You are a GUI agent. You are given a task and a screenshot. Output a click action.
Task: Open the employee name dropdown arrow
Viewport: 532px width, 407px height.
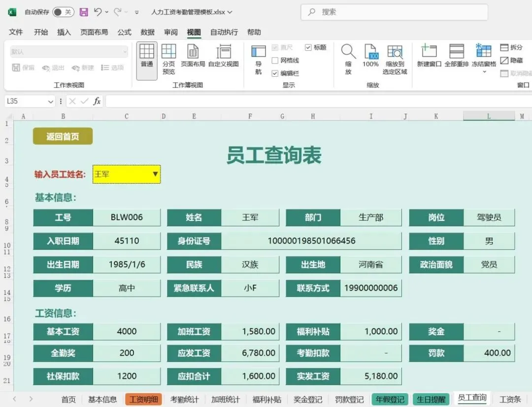(x=155, y=174)
